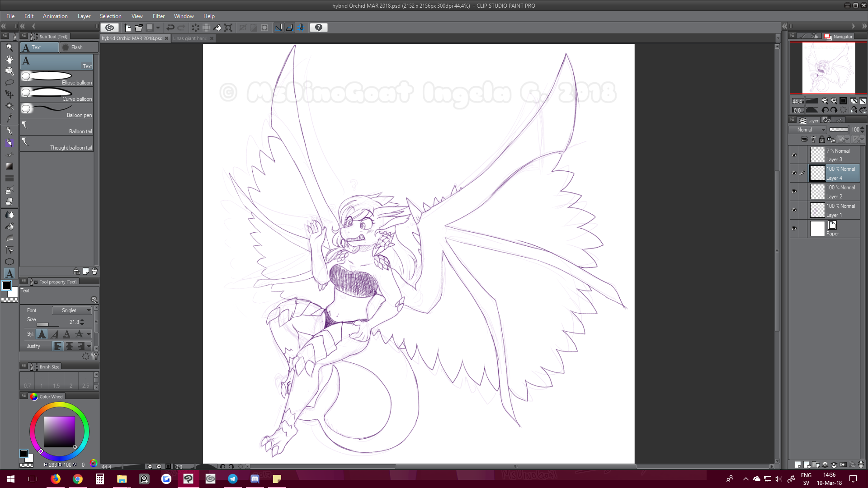Choose the Thought balloon tail sub tool
The width and height of the screenshot is (868, 488).
pyautogui.click(x=57, y=144)
